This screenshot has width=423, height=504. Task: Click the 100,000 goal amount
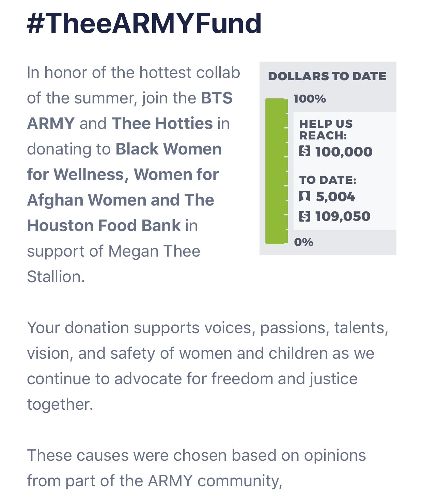(x=344, y=151)
